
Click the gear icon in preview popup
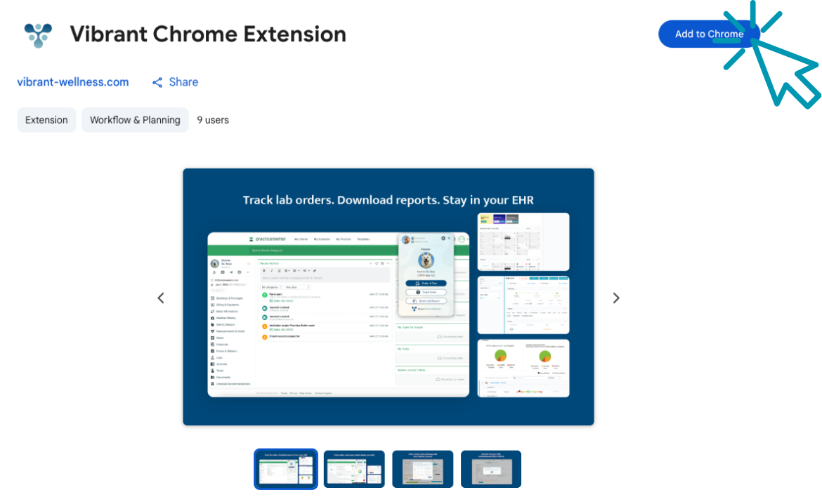click(x=443, y=239)
